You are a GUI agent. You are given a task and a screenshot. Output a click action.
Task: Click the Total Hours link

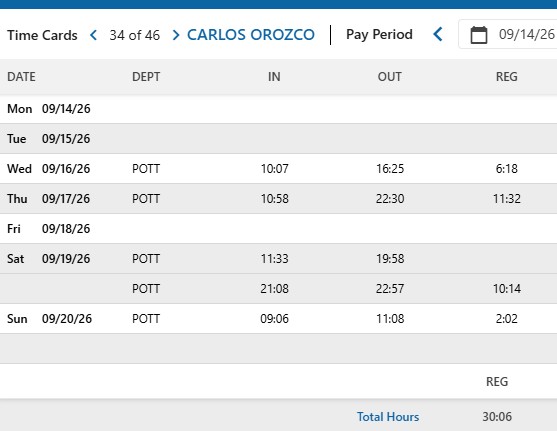coord(388,416)
